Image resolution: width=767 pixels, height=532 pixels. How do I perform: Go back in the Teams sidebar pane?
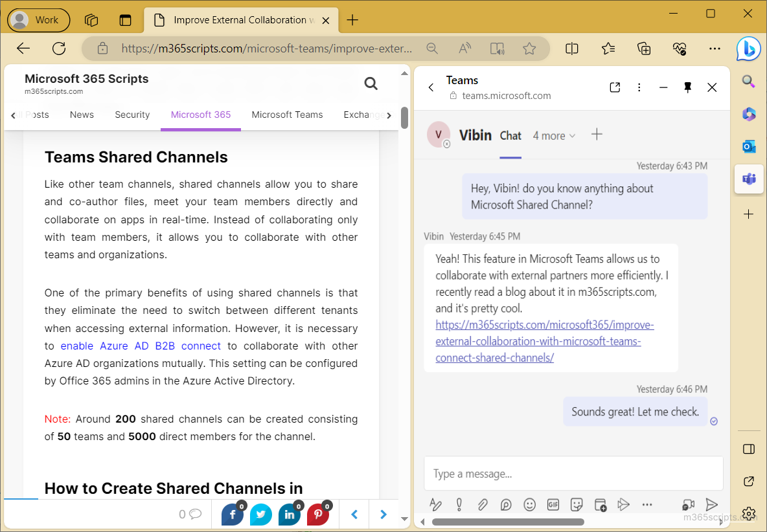point(431,87)
